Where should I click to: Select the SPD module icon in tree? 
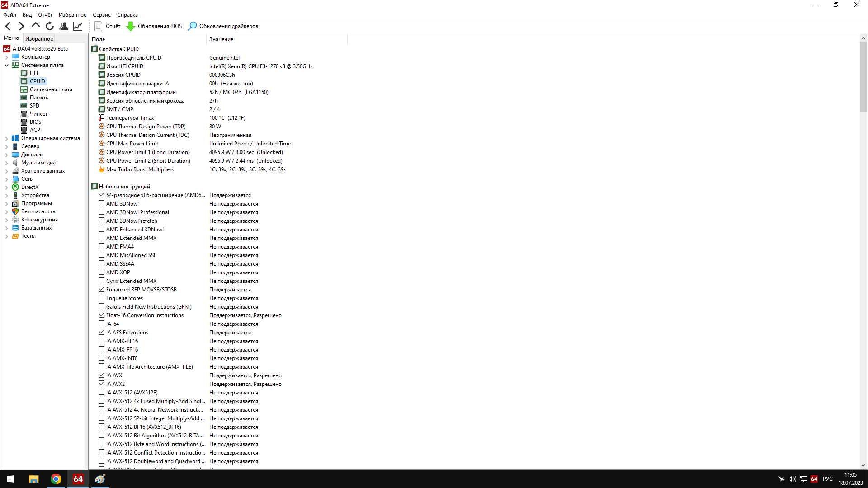24,106
